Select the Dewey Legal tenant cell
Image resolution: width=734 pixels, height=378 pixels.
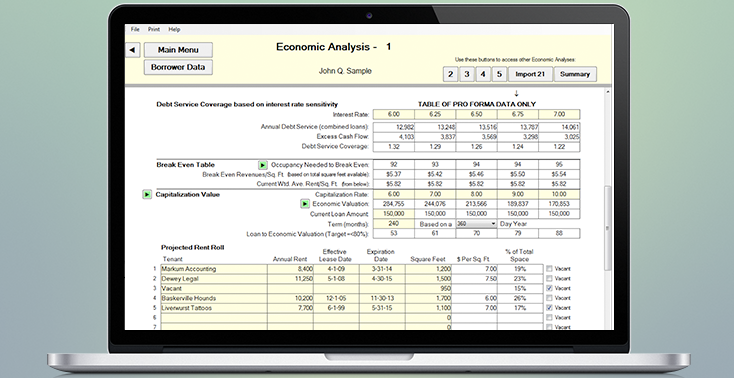(214, 279)
